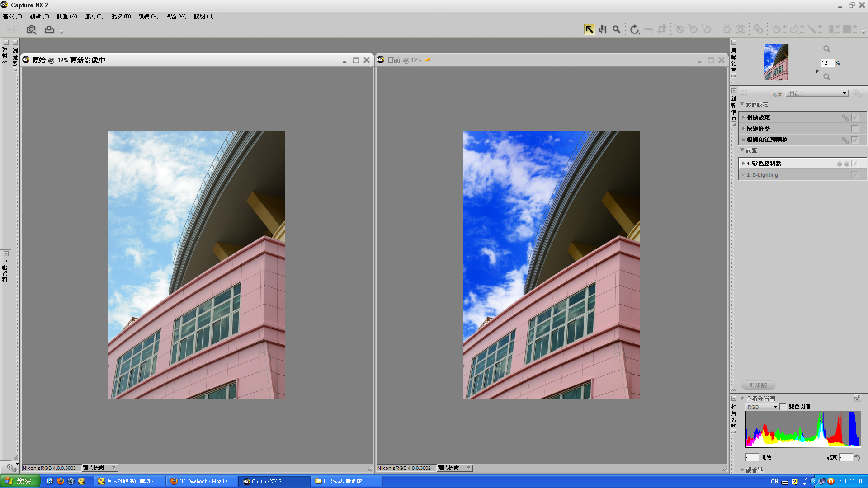This screenshot has width=868, height=488.
Task: Click the bird's eye thumbnail preview
Action: click(776, 62)
